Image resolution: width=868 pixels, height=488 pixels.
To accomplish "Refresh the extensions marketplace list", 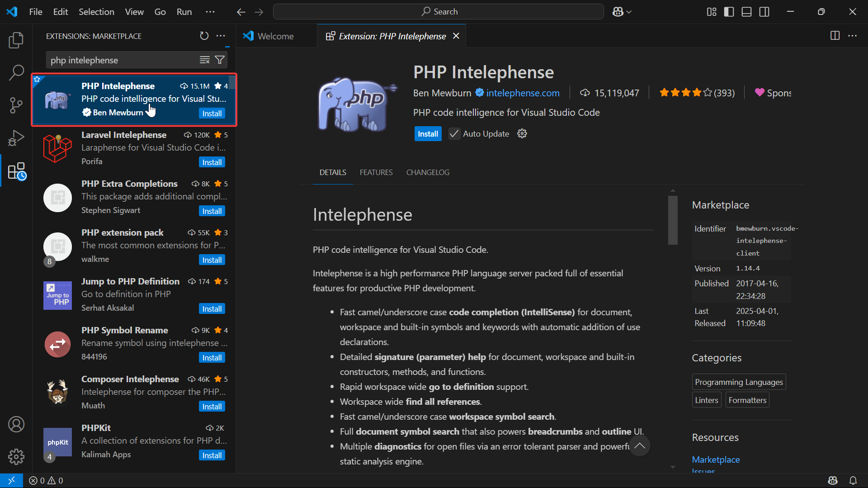I will (x=204, y=36).
